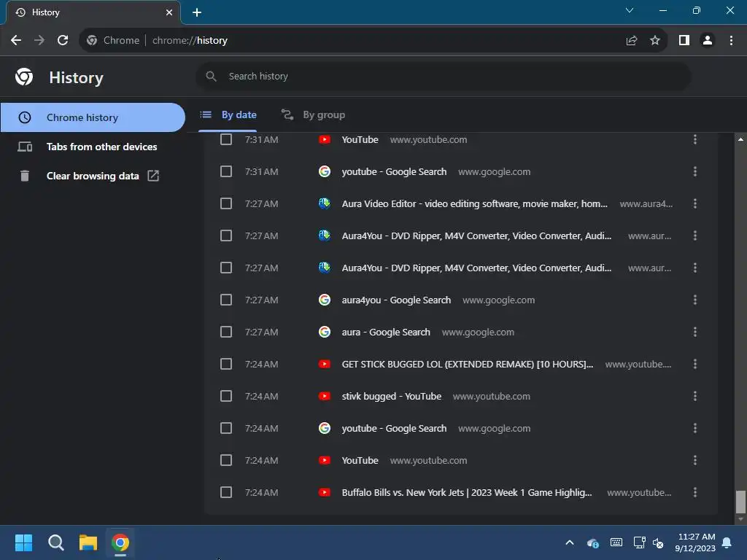Screen dimensions: 747x560
Task: Click the cloud sync tray icon
Action: click(x=593, y=542)
